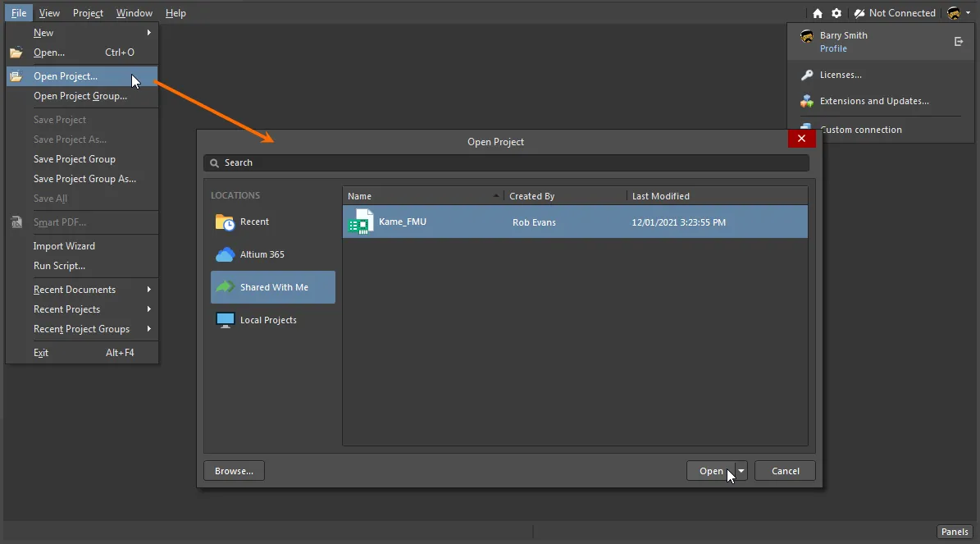Click the Name column sort arrow
The height and width of the screenshot is (544, 980).
click(x=496, y=196)
